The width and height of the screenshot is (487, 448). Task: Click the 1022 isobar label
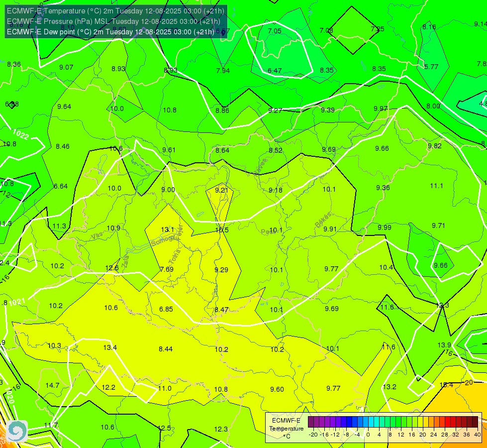[21, 134]
